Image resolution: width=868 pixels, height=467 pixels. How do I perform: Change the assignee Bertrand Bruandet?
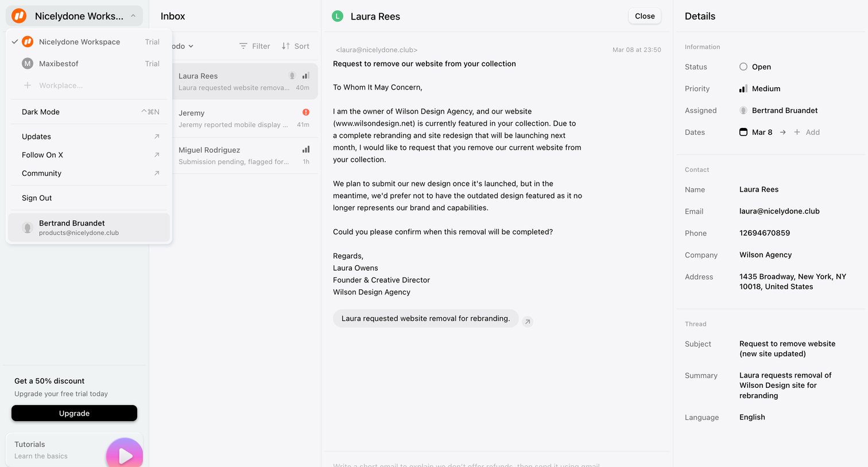tap(778, 111)
